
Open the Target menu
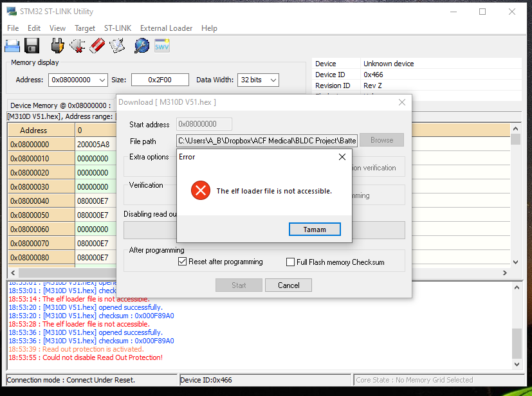85,28
